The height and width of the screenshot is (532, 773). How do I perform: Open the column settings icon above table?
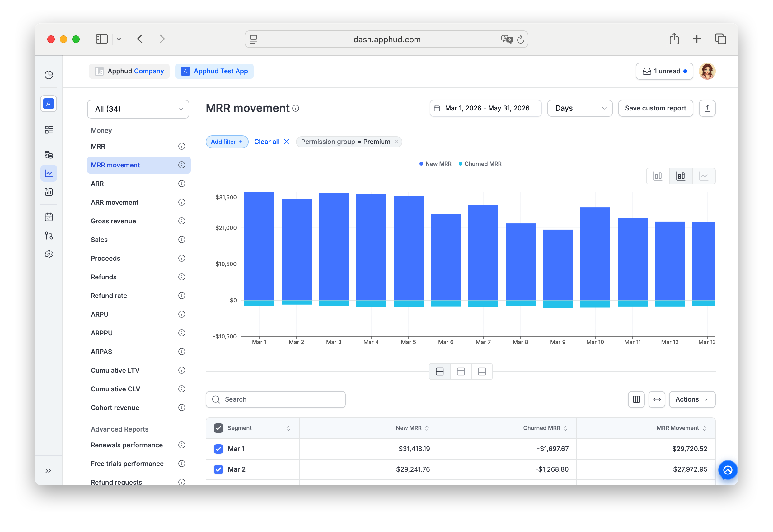tap(636, 399)
